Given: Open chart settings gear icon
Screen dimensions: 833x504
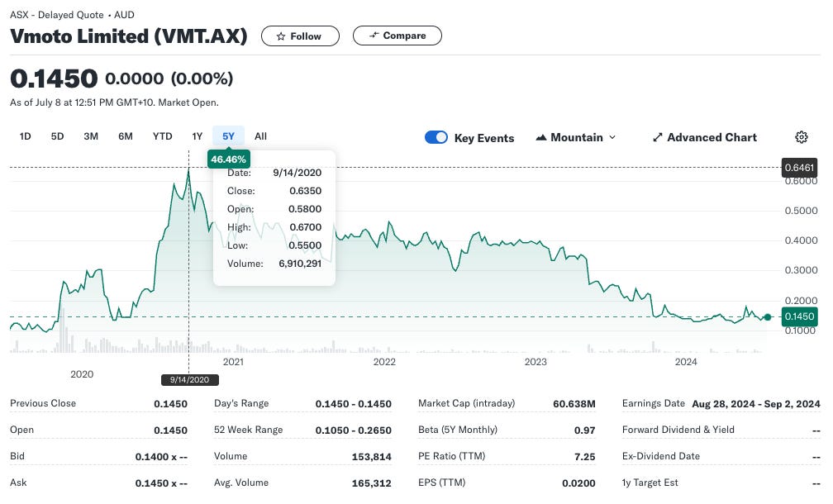Looking at the screenshot, I should click(x=802, y=137).
